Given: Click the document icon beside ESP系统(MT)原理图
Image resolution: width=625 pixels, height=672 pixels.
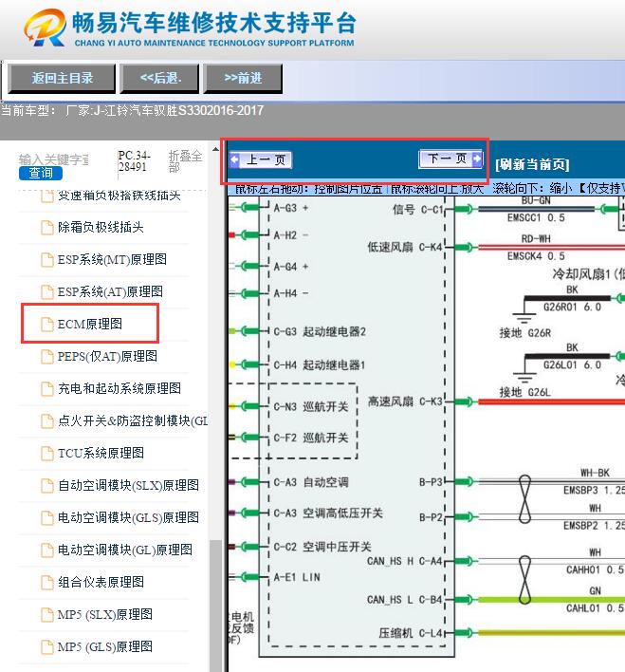Looking at the screenshot, I should [47, 260].
